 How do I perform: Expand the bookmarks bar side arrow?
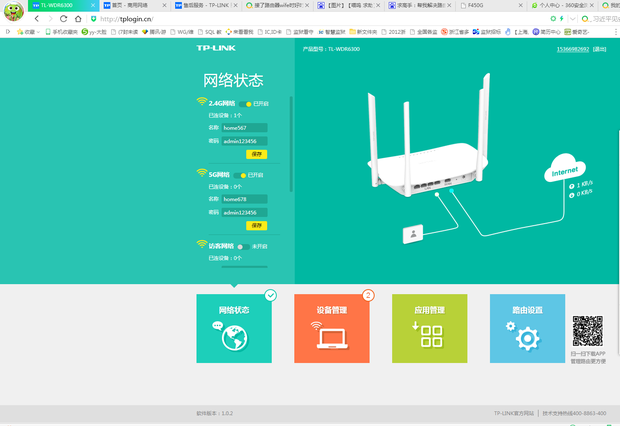tap(8, 32)
